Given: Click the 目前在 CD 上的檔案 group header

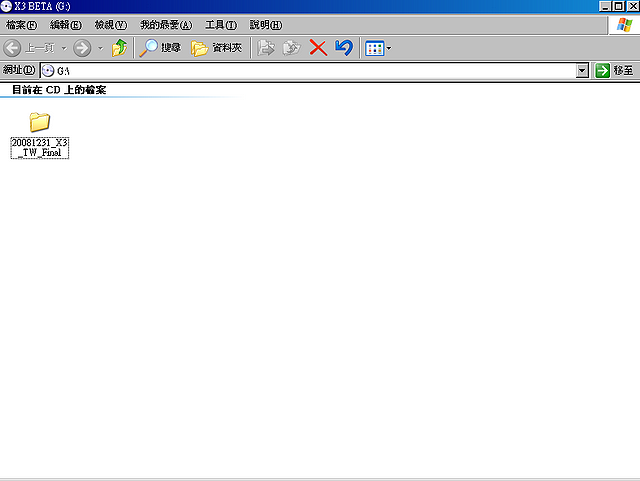Looking at the screenshot, I should pyautogui.click(x=59, y=90).
